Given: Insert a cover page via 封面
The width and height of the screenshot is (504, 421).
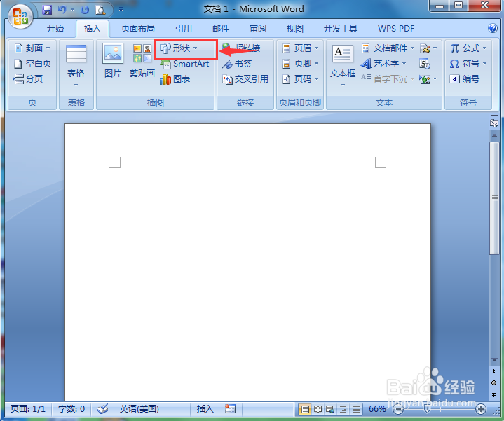Looking at the screenshot, I should 32,48.
